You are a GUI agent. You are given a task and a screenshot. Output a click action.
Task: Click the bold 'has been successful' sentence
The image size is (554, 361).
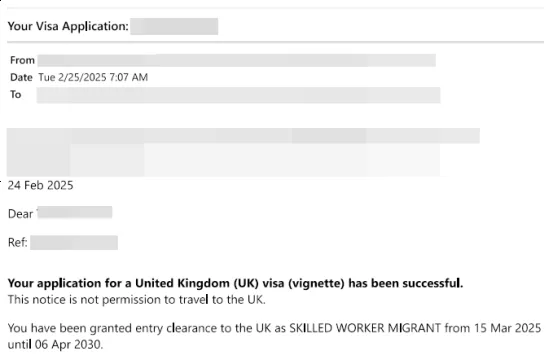pyautogui.click(x=235, y=283)
